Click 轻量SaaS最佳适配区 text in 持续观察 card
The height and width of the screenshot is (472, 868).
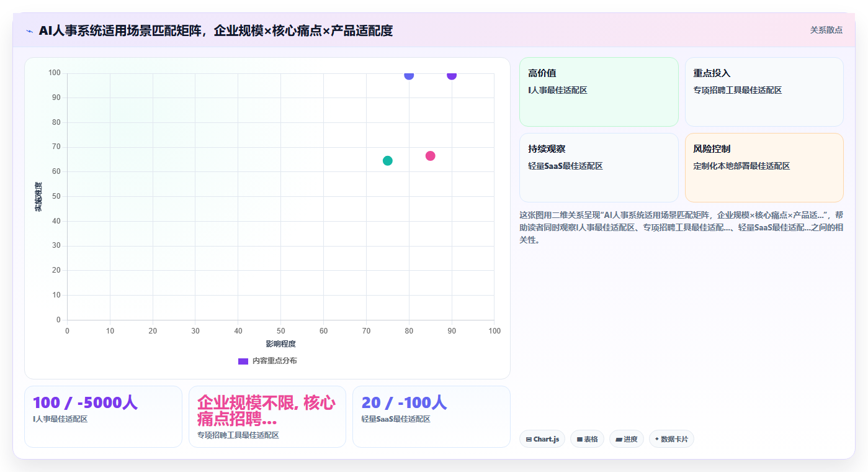tap(565, 166)
